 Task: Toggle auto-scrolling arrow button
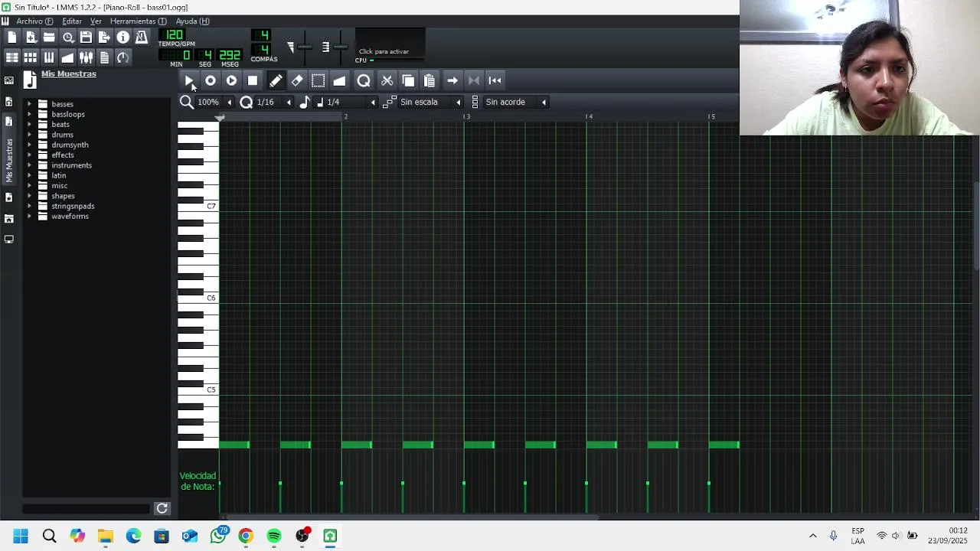tap(452, 80)
